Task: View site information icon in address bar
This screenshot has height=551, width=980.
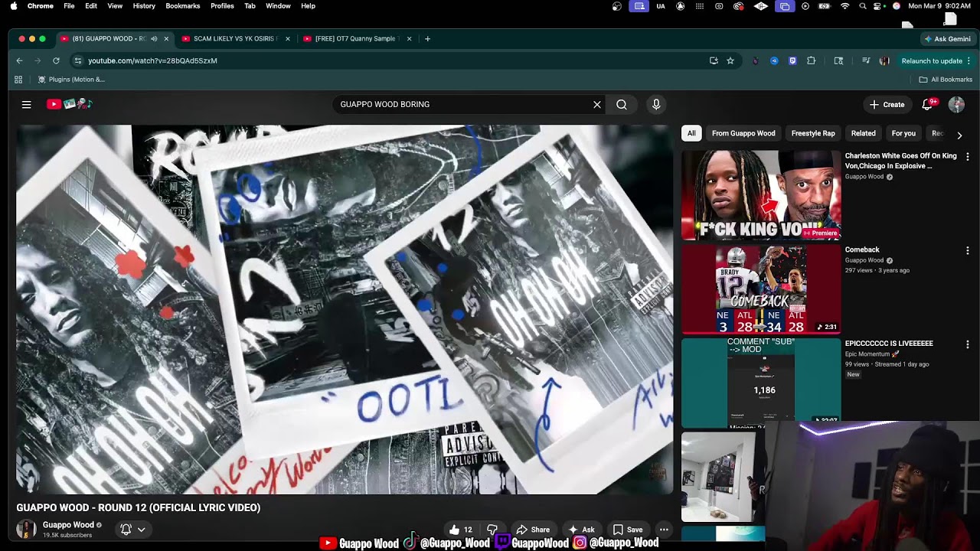Action: (x=77, y=60)
